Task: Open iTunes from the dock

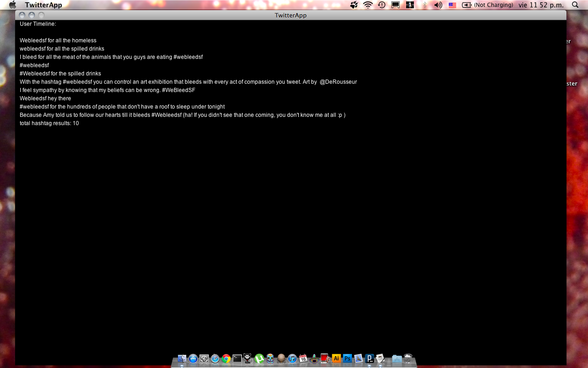Action: 292,358
